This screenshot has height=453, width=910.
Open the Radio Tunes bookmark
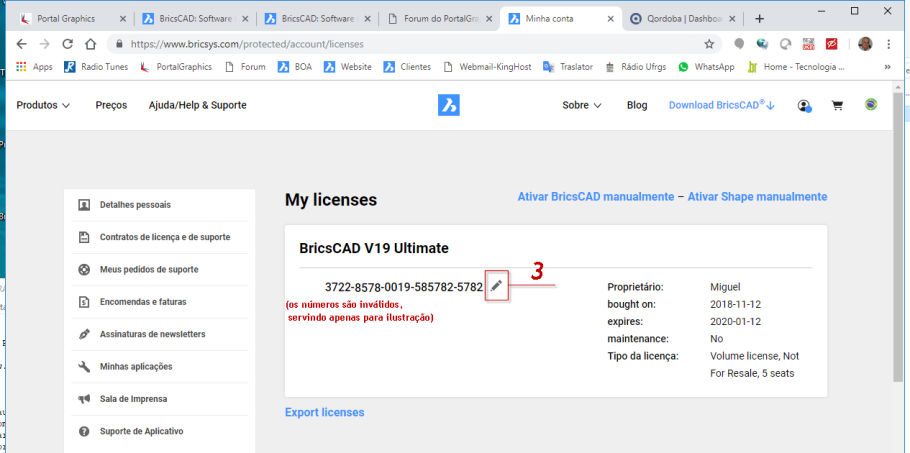tap(96, 67)
